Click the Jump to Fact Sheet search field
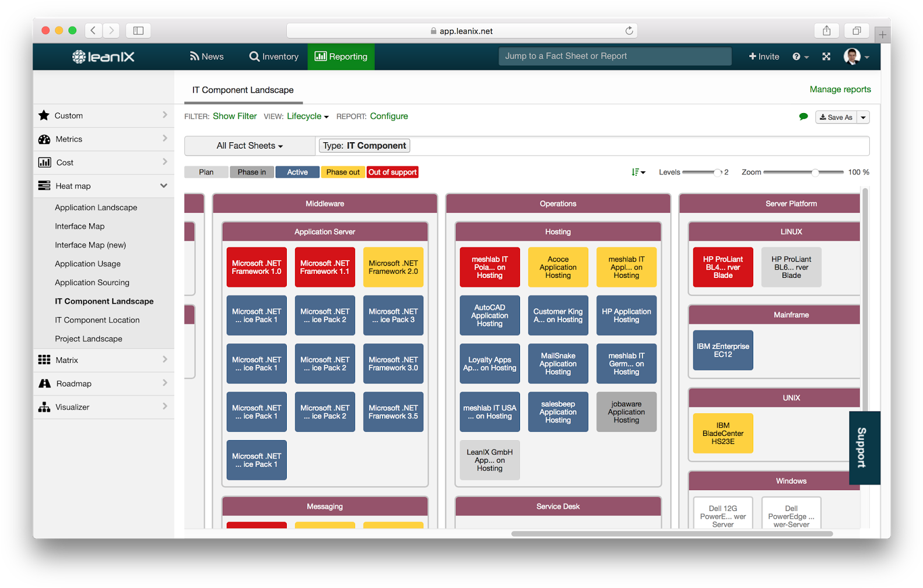The width and height of the screenshot is (923, 588). click(615, 56)
